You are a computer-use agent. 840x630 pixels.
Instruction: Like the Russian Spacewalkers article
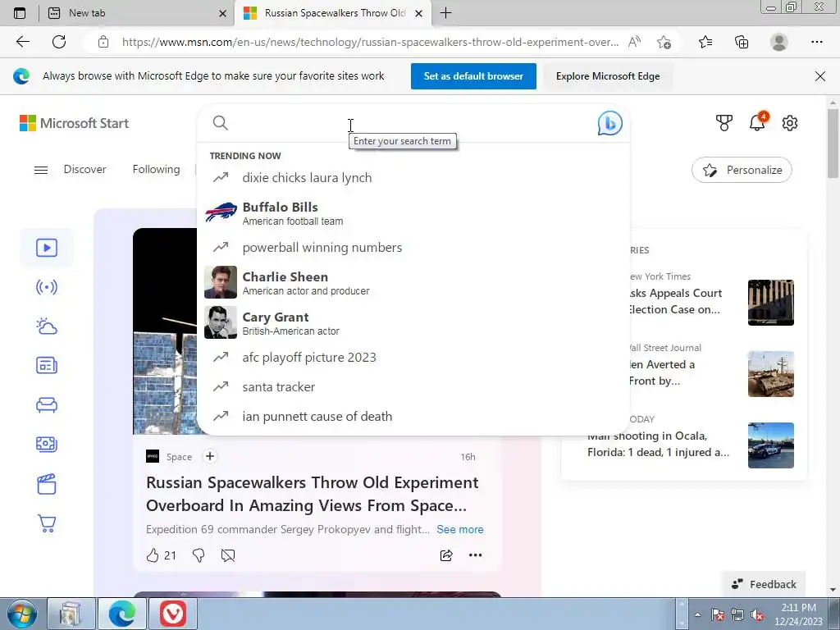click(x=153, y=555)
